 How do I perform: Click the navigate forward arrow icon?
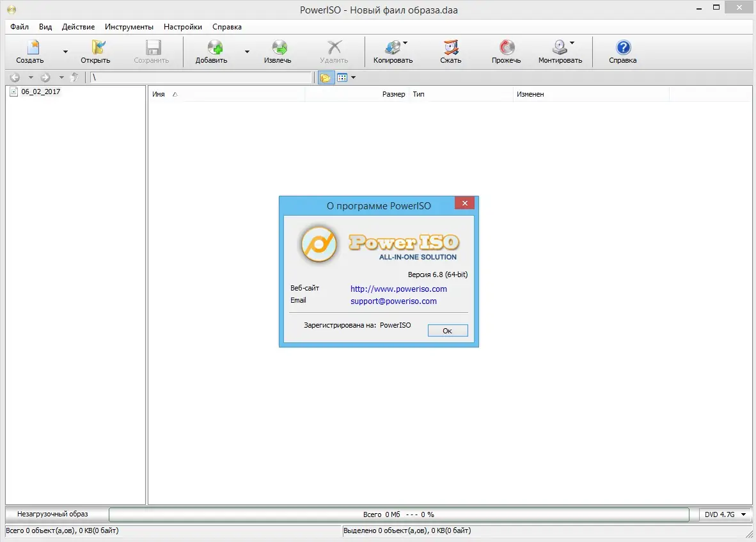pyautogui.click(x=45, y=77)
